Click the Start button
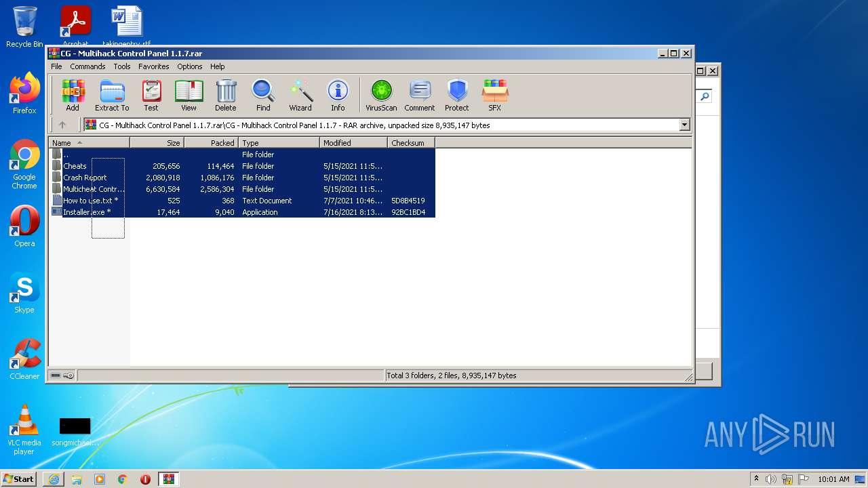The image size is (868, 488). pos(19,479)
